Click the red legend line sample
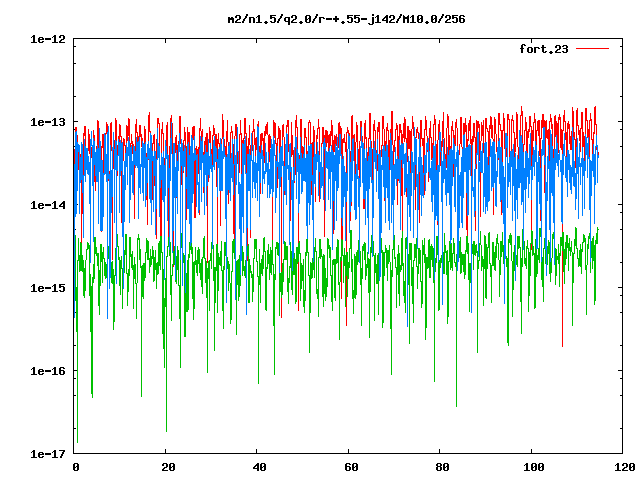Viewport: 640px width, 480px height. 592,49
